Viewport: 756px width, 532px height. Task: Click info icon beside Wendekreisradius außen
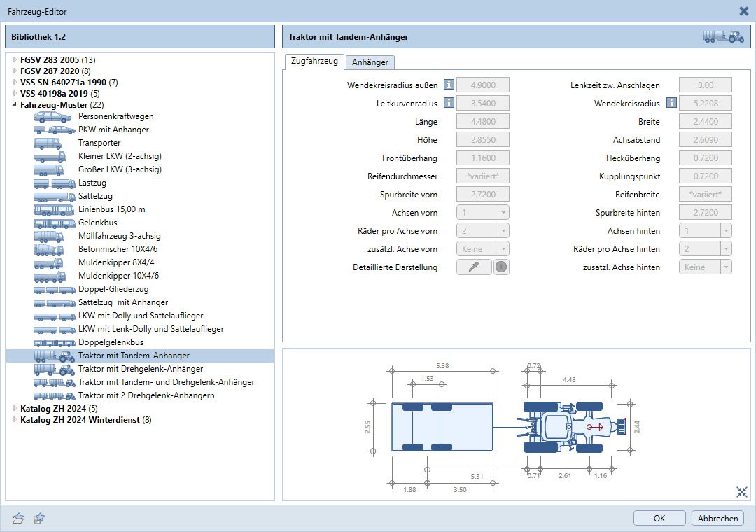point(449,85)
